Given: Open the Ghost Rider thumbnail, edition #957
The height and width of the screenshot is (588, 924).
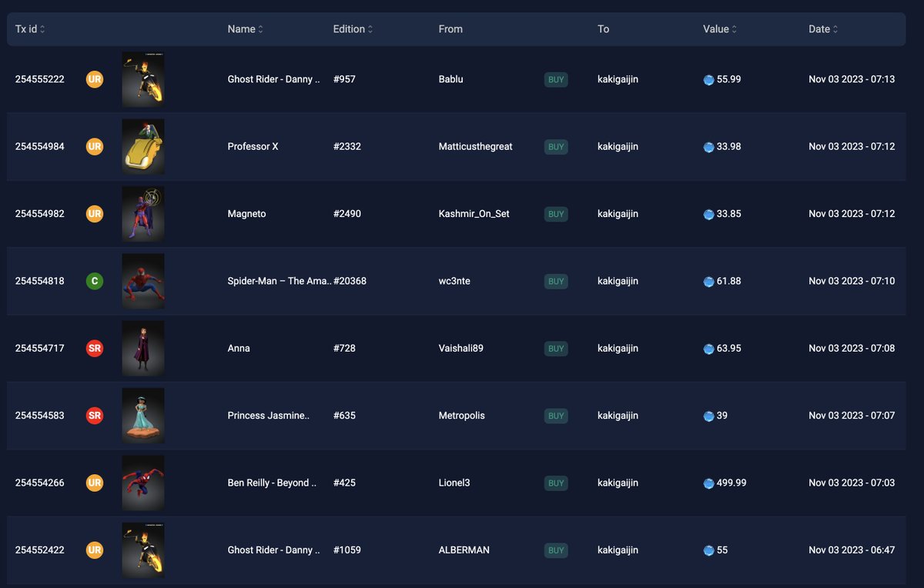Looking at the screenshot, I should pos(143,79).
